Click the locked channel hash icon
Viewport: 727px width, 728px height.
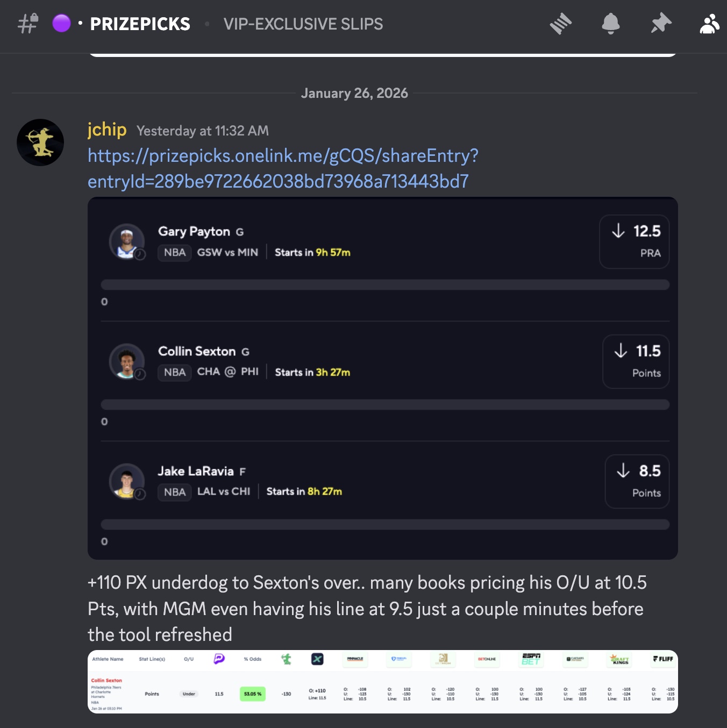tap(28, 24)
